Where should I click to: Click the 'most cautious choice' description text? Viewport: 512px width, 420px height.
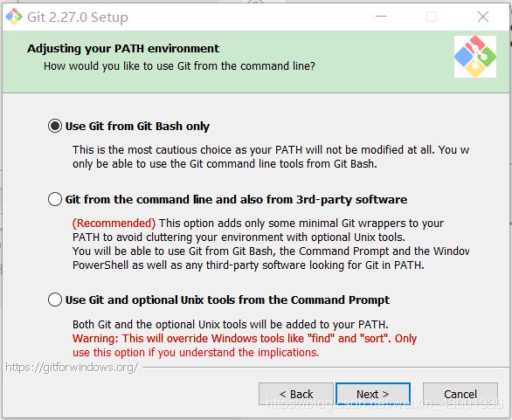coord(271,156)
